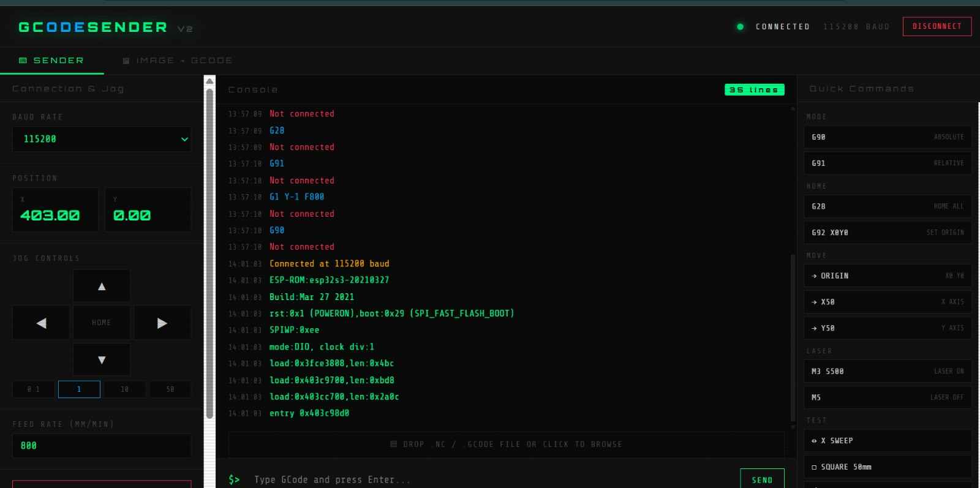Select the 10 jog step size
The image size is (980, 488).
124,389
